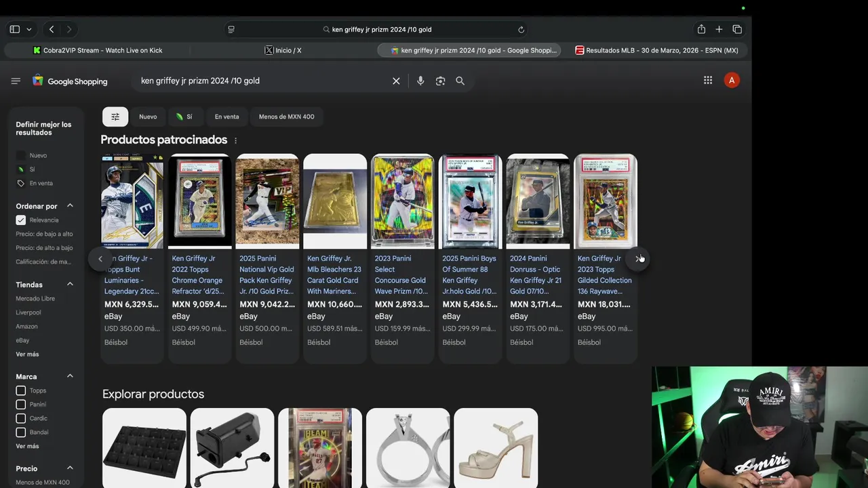
Task: Open Google Shopping hamburger menu
Action: pyautogui.click(x=16, y=81)
